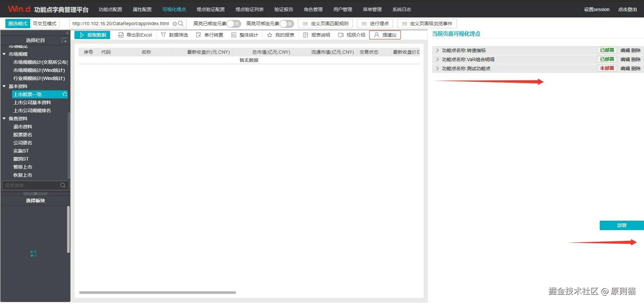Open the 用户管理 menu
Viewport: 644px width, 304px height.
coord(342,9)
